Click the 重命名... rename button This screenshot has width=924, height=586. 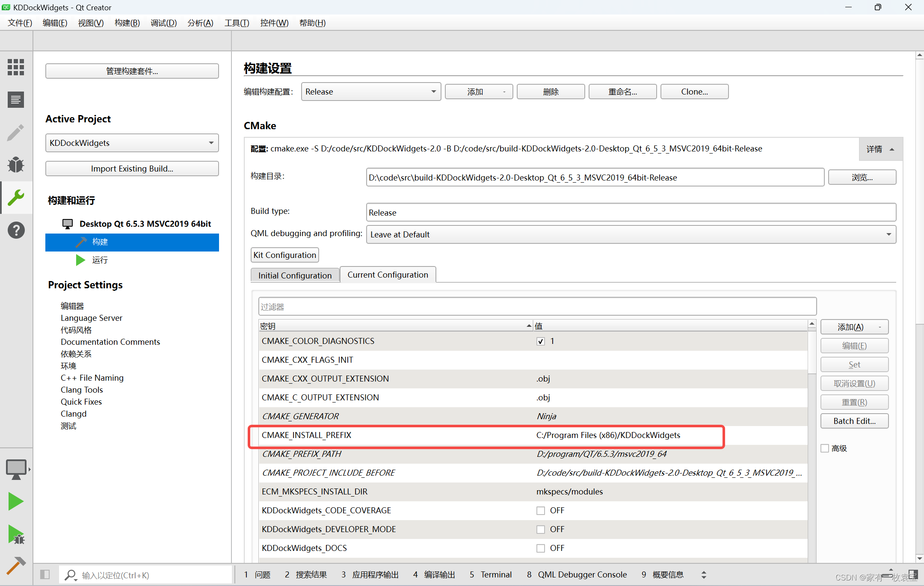(622, 92)
